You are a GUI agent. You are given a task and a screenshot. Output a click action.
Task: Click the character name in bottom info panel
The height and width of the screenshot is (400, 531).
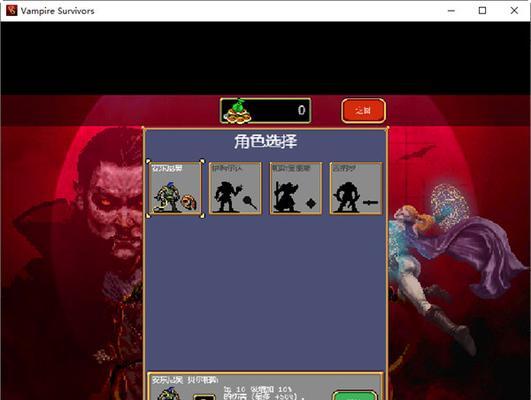point(185,380)
